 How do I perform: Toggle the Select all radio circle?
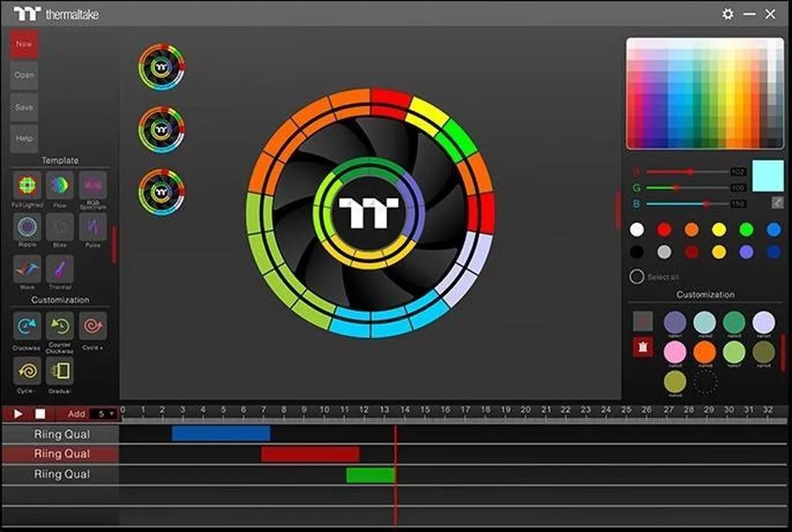click(636, 277)
